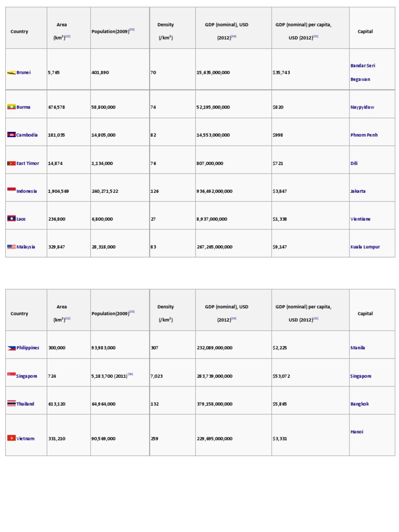Click the East Timor flag icon

[x=11, y=163]
